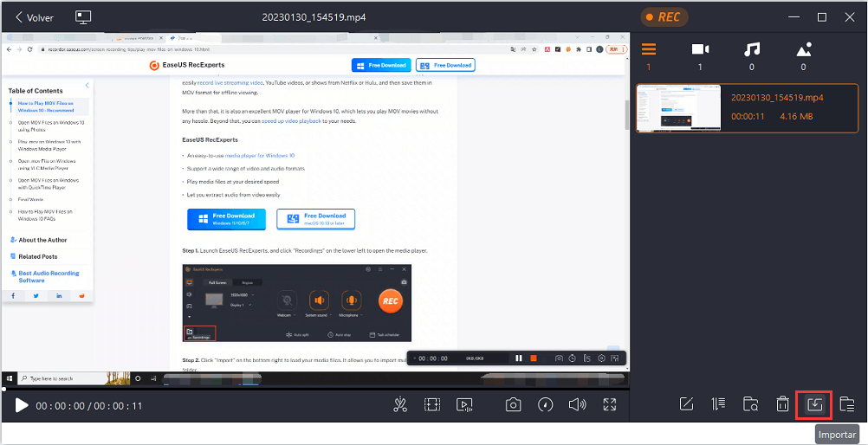
Task: Collapse Table of Contents chevron in recorded page
Action: pos(87,85)
